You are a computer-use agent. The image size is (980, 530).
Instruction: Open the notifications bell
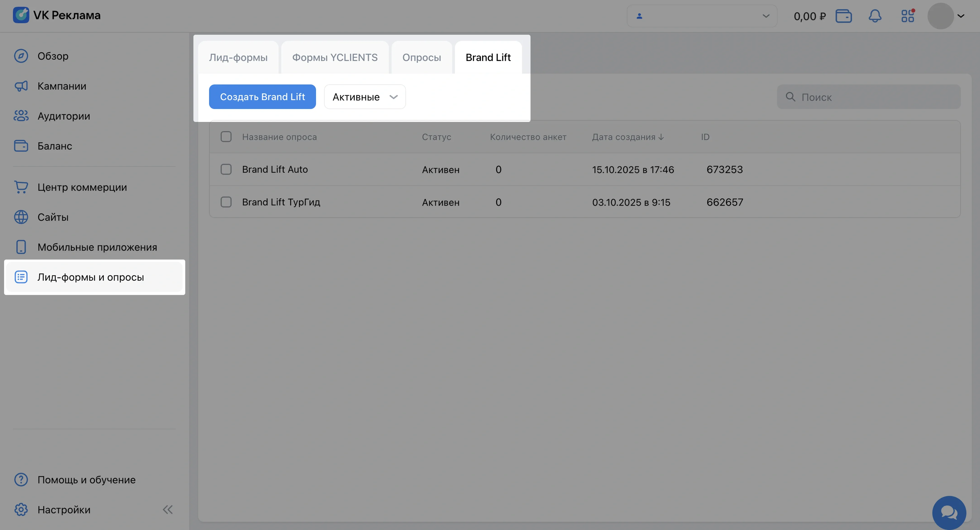click(875, 16)
